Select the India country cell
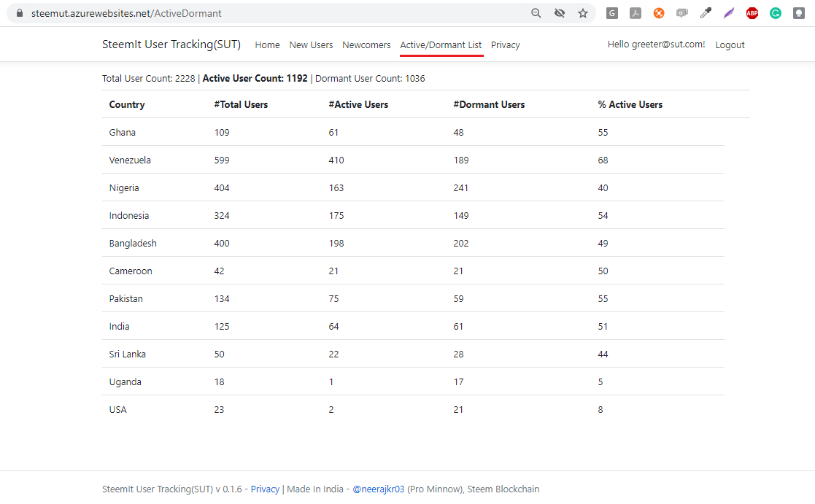The height and width of the screenshot is (504, 815). point(119,326)
